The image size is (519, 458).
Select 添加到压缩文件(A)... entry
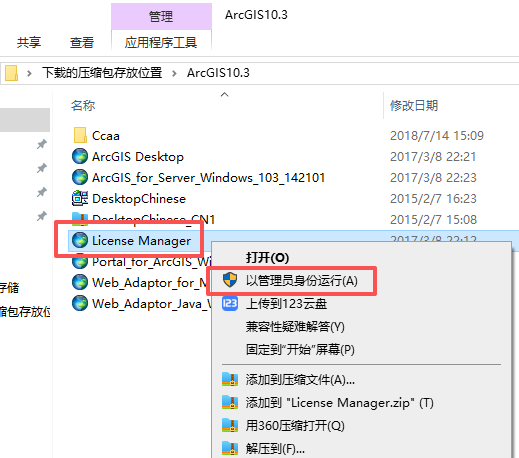(300, 379)
